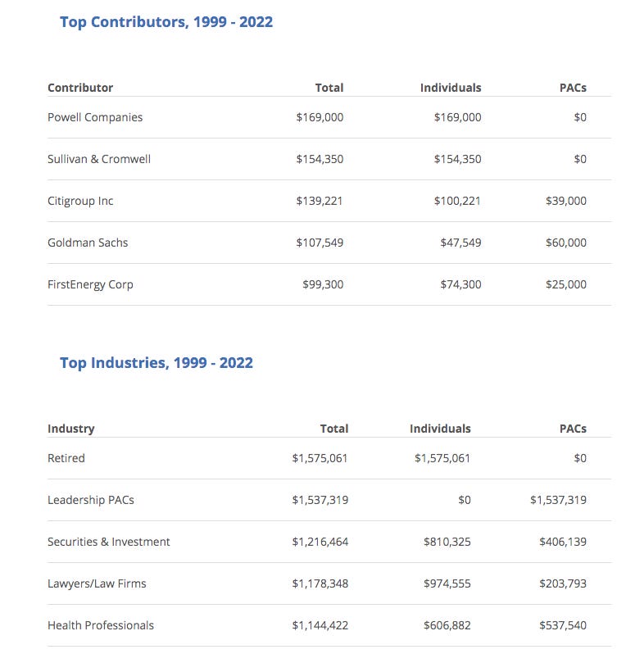Click the "Retired" industry name
Screen dimensions: 626x672
66,458
